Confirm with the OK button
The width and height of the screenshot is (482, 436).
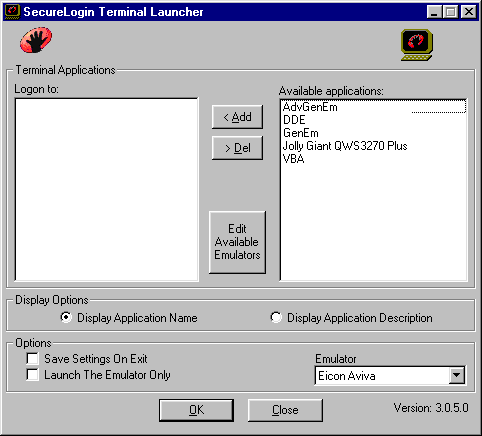coord(196,410)
